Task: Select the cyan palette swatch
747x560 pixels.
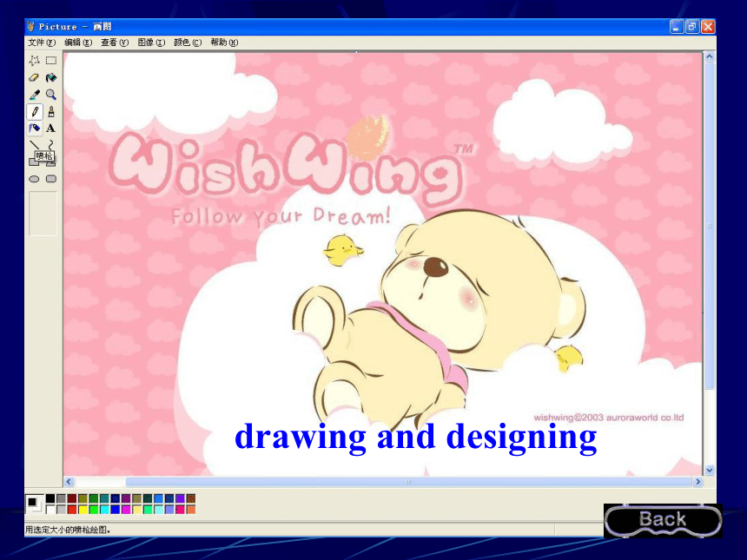Action: coord(104,510)
